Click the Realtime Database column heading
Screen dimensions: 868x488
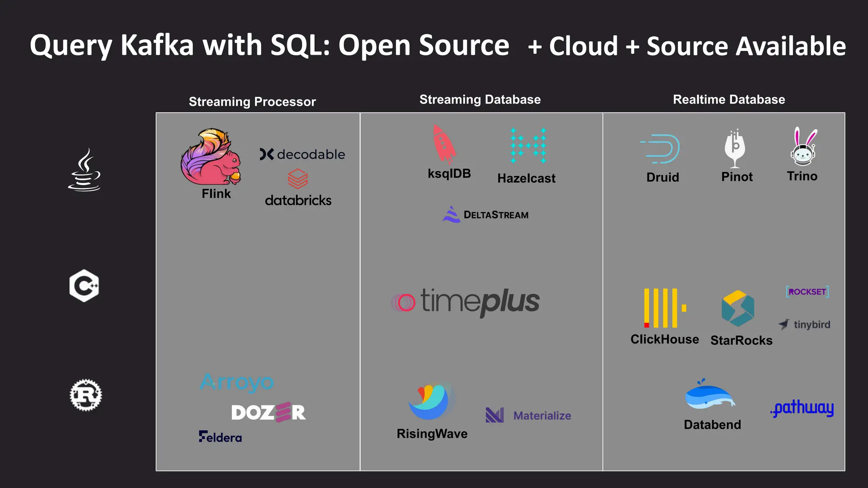click(729, 100)
